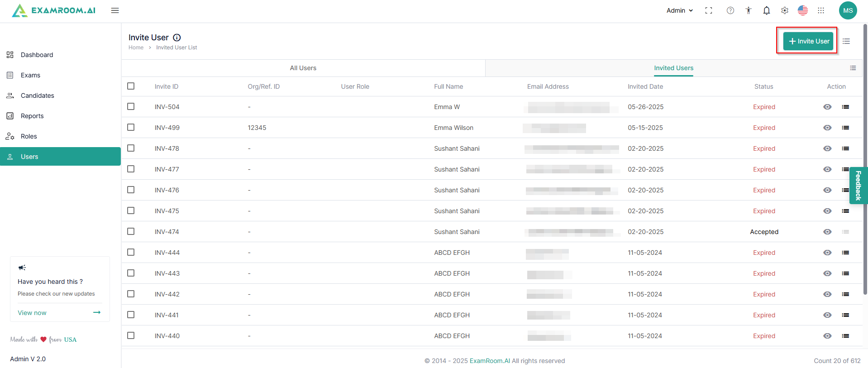Check the box for INV-443

[131, 273]
